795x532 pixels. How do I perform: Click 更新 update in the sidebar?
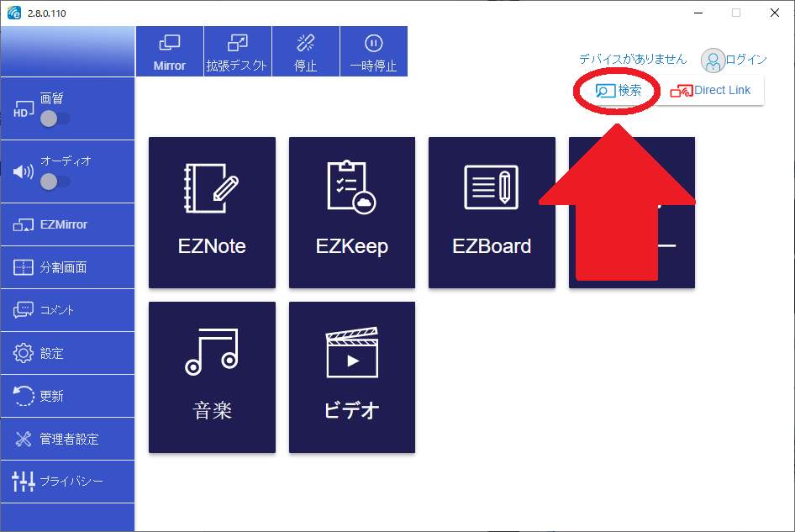click(x=67, y=396)
